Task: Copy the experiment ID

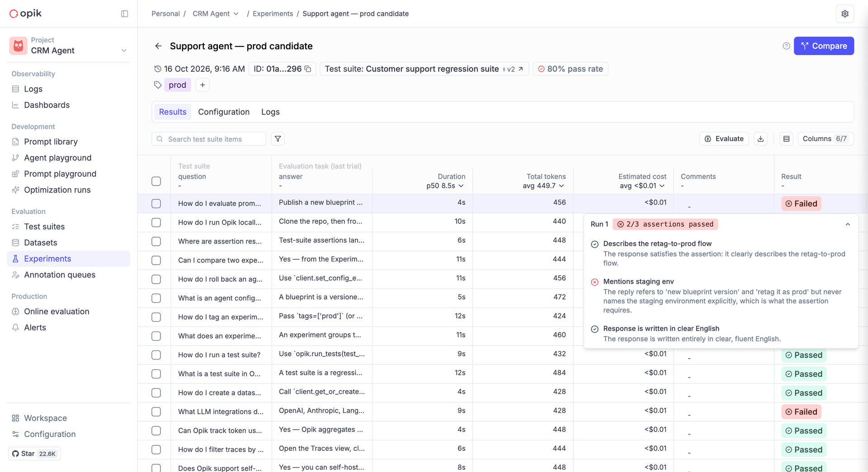Action: (308, 69)
